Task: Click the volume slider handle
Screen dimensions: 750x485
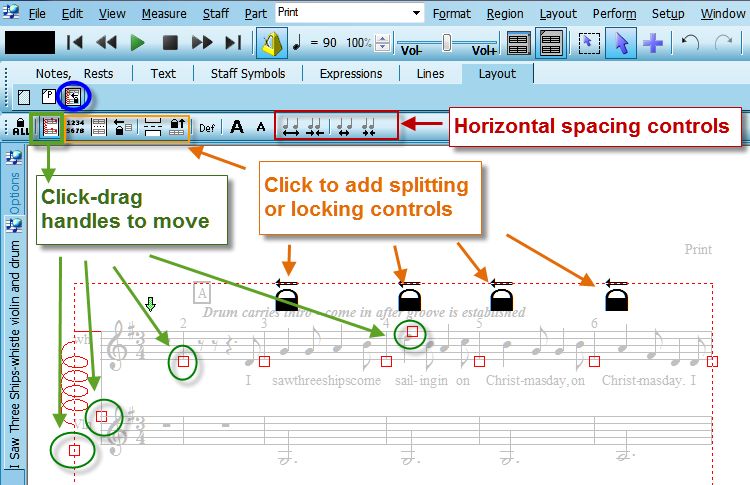Action: [x=447, y=42]
